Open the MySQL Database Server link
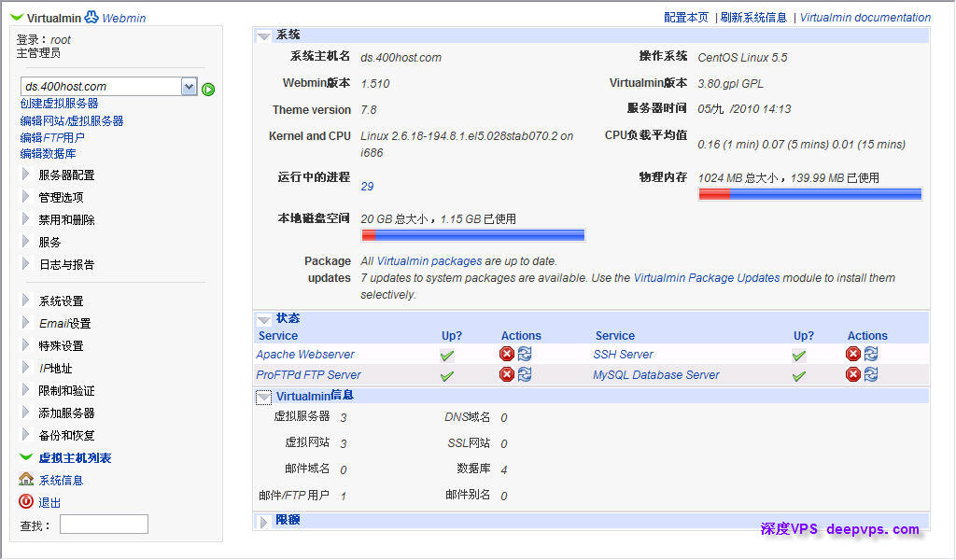The image size is (956, 560). (656, 375)
